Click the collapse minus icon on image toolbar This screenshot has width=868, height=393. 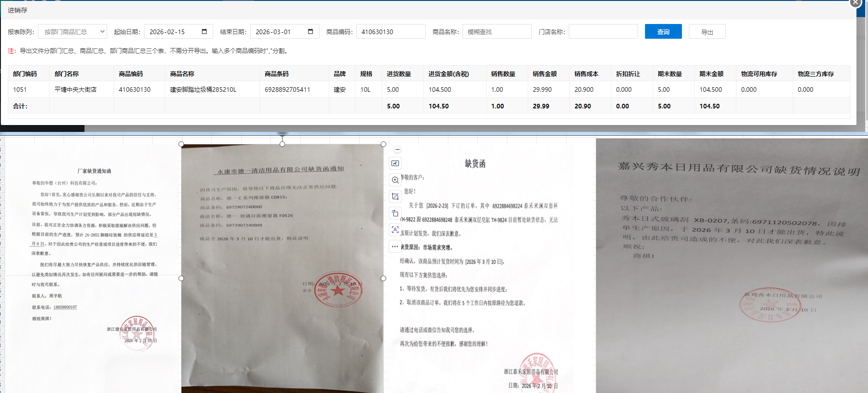click(x=398, y=150)
